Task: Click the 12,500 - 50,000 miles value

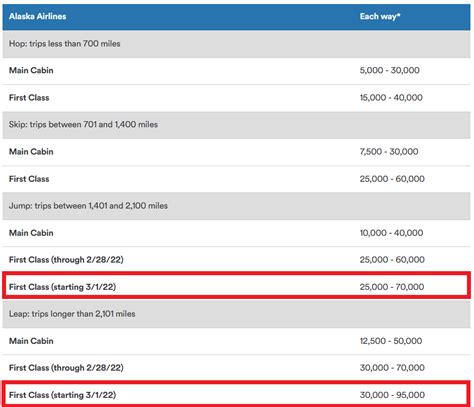Action: (x=391, y=341)
